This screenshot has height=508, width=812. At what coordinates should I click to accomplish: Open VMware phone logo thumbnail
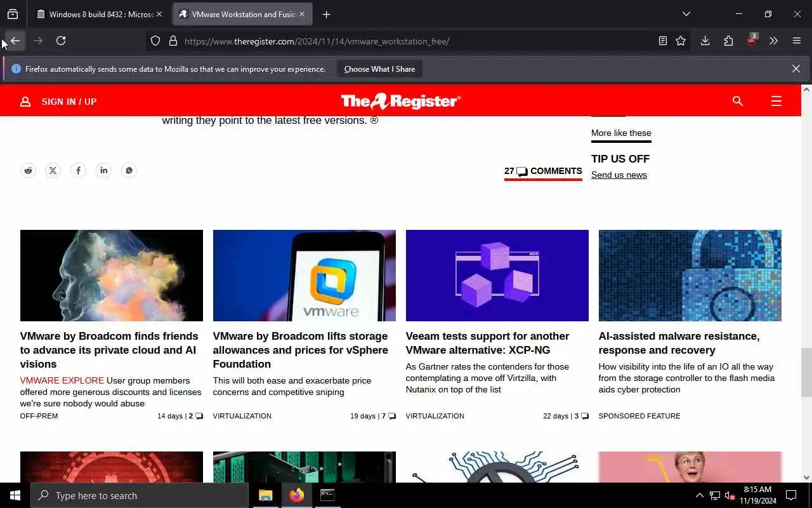tap(304, 276)
